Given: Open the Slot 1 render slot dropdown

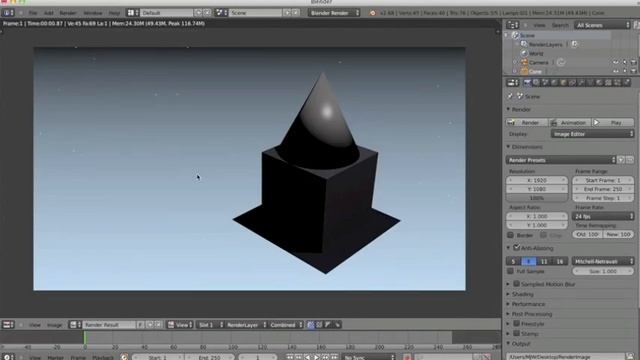Looking at the screenshot, I should [x=210, y=325].
